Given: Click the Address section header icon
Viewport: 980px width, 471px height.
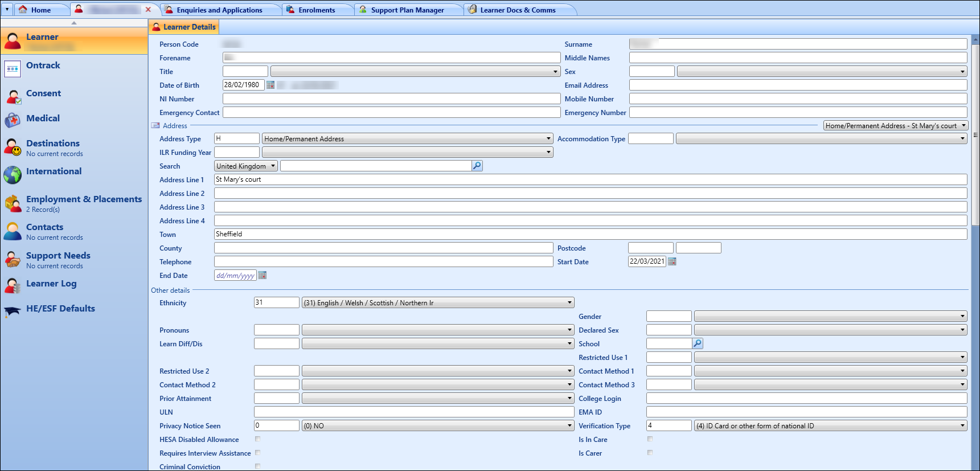Looking at the screenshot, I should tap(155, 125).
